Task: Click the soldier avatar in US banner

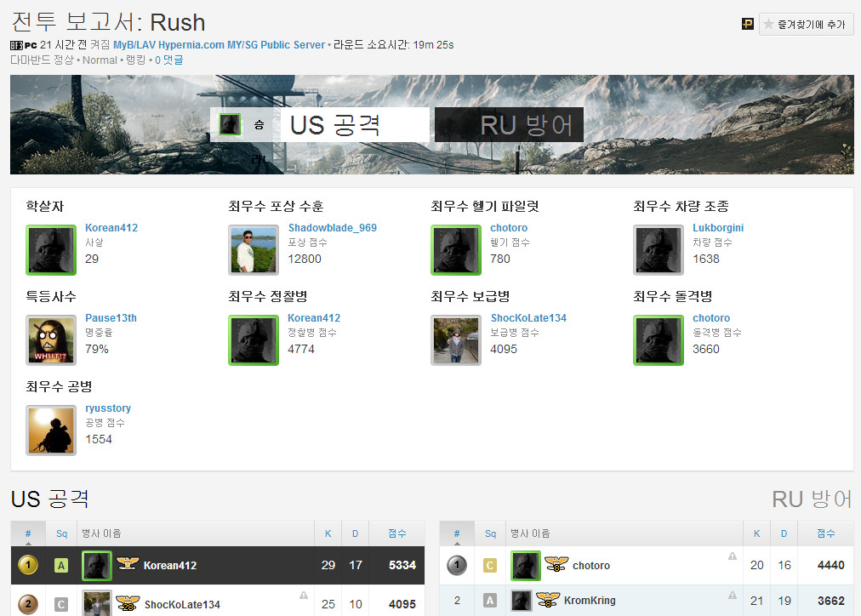Action: pyautogui.click(x=230, y=124)
